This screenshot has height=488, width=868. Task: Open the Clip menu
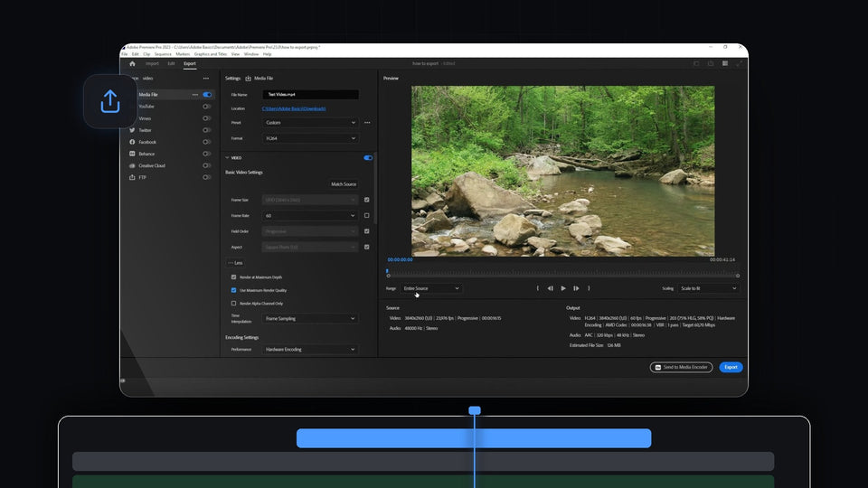point(146,54)
